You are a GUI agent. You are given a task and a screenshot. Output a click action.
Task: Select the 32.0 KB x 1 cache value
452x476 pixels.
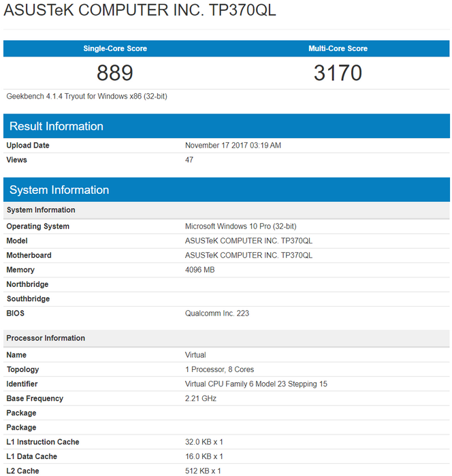pos(204,442)
